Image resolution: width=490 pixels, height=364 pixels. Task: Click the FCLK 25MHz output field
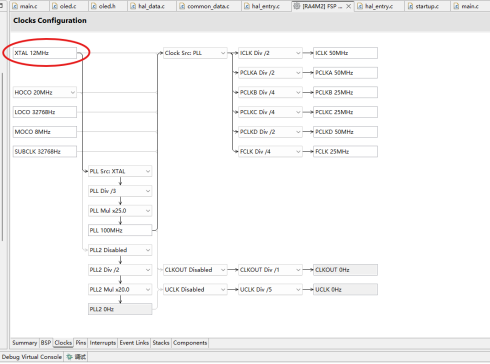345,151
